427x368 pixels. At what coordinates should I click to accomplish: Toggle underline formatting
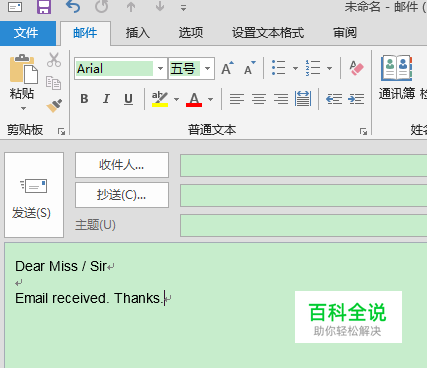point(128,99)
